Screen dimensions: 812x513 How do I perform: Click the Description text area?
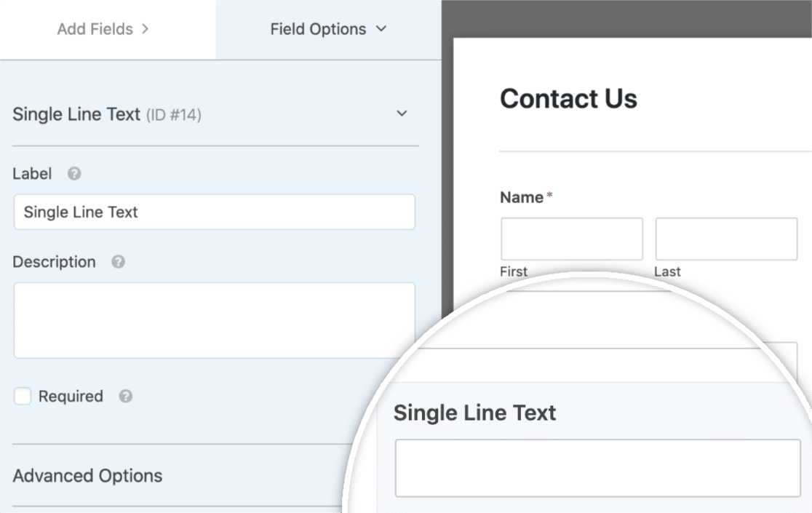click(x=215, y=320)
